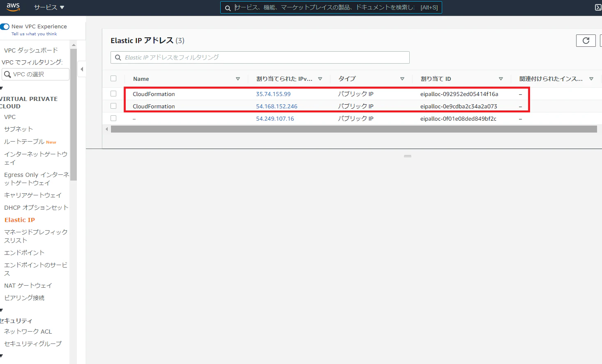This screenshot has height=364, width=602.
Task: Click the search magnifier icon in top bar
Action: (228, 8)
